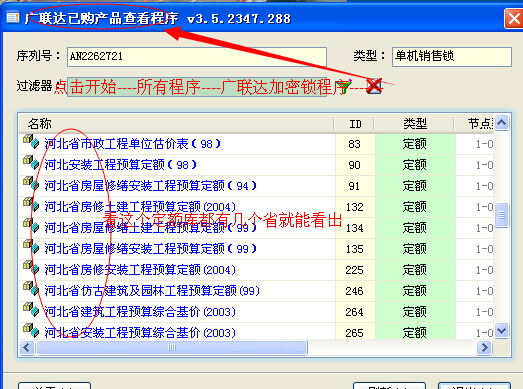Click icon beside 河北省市政工程单位估价表(98)
Screen dimensions: 523x389
pos(31,142)
